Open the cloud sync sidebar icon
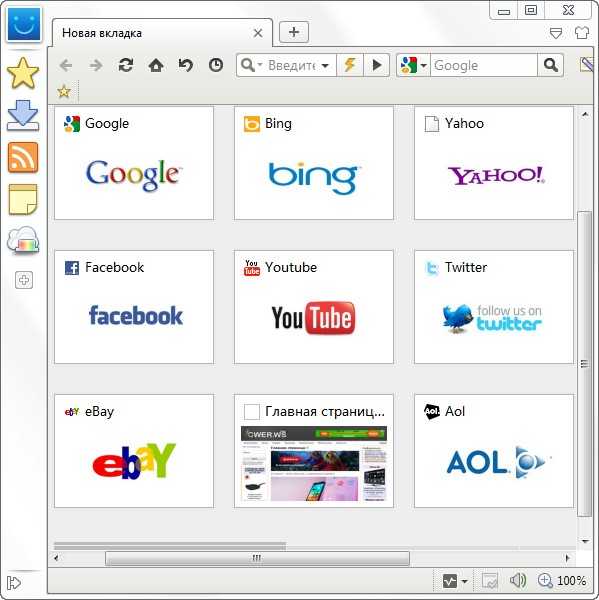The image size is (599, 600). [x=23, y=240]
